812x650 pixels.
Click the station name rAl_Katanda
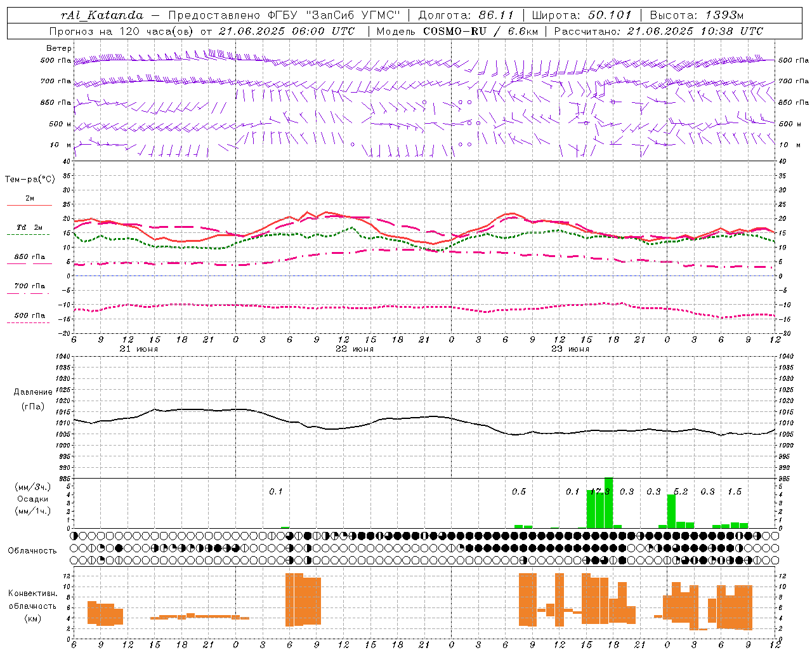click(x=101, y=15)
